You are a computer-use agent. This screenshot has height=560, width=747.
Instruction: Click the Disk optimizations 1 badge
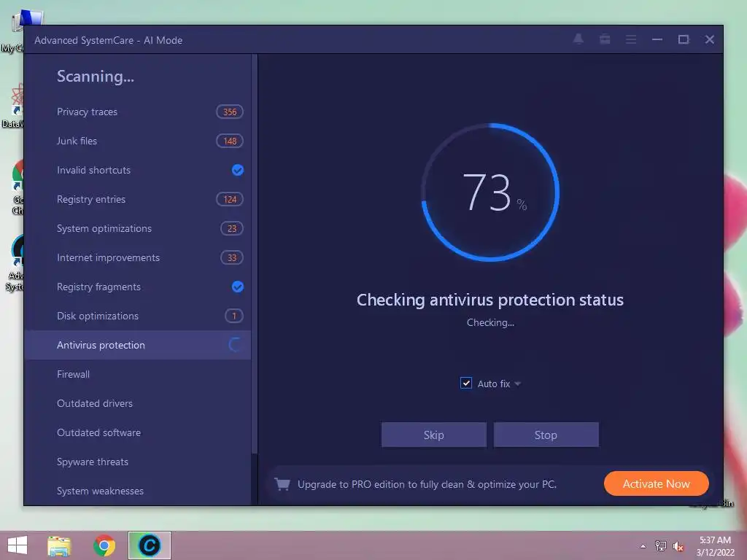[234, 316]
